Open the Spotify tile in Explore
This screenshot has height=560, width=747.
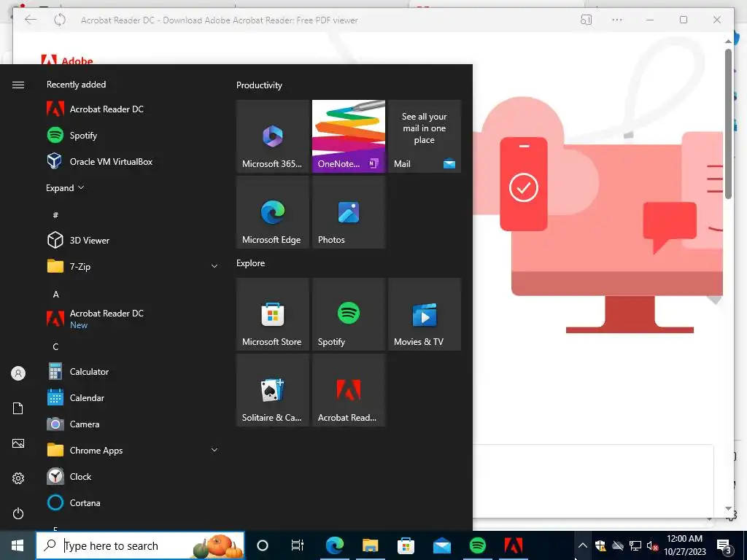[349, 314]
